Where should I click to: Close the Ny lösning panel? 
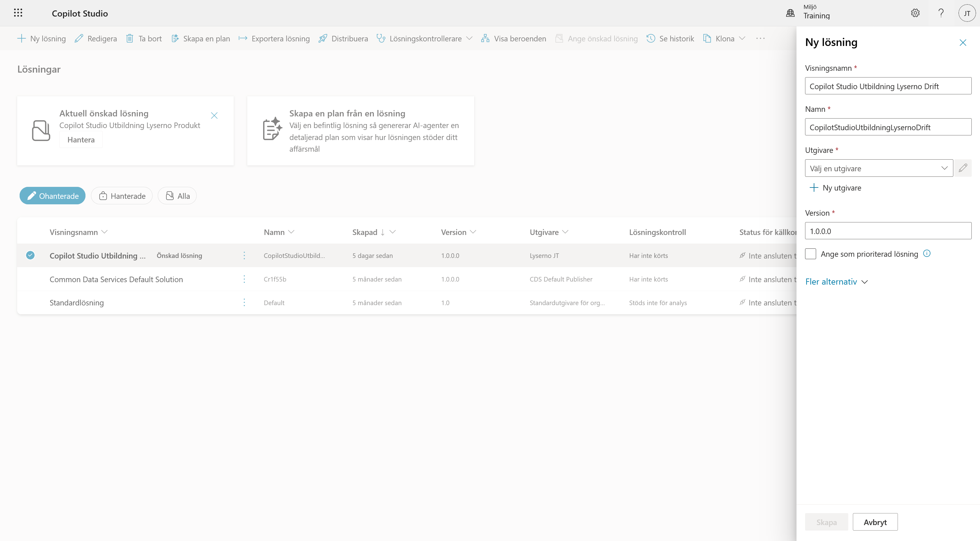963,42
